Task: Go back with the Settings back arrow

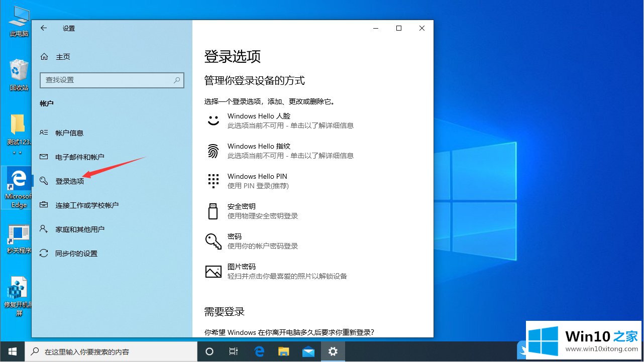Action: click(44, 28)
